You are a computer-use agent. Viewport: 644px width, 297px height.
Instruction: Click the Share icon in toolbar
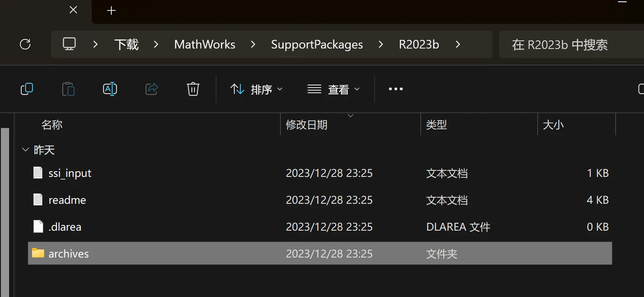pos(152,89)
